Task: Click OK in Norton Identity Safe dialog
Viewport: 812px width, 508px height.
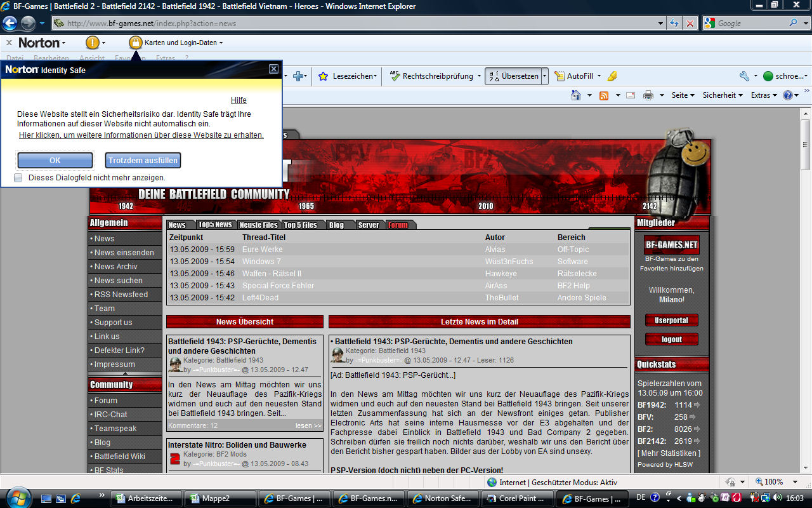Action: (x=55, y=161)
